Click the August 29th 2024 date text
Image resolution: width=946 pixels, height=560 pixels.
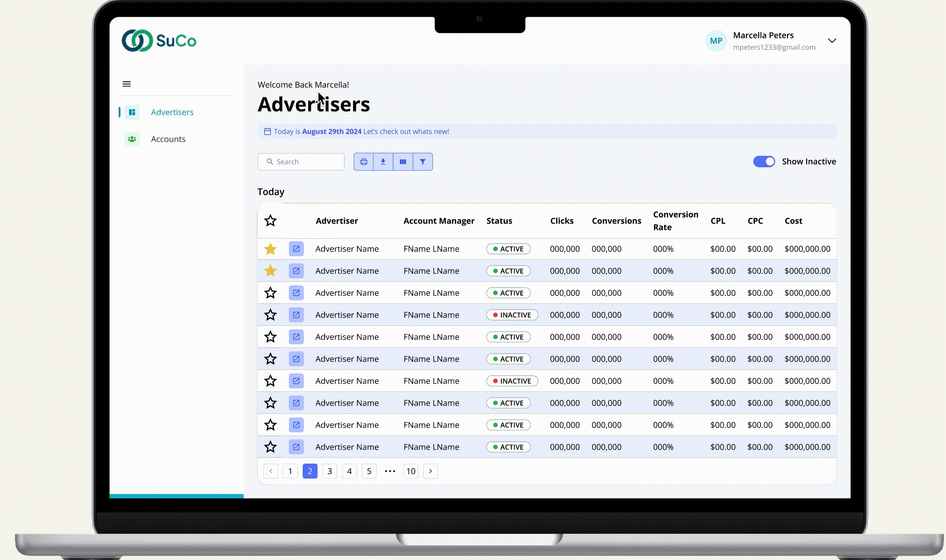pyautogui.click(x=332, y=131)
